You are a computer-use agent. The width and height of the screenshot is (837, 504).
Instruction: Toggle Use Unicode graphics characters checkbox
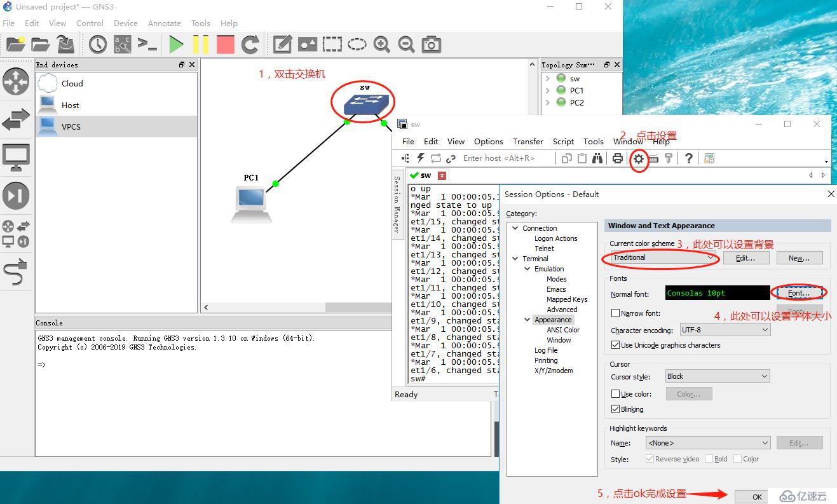(615, 345)
